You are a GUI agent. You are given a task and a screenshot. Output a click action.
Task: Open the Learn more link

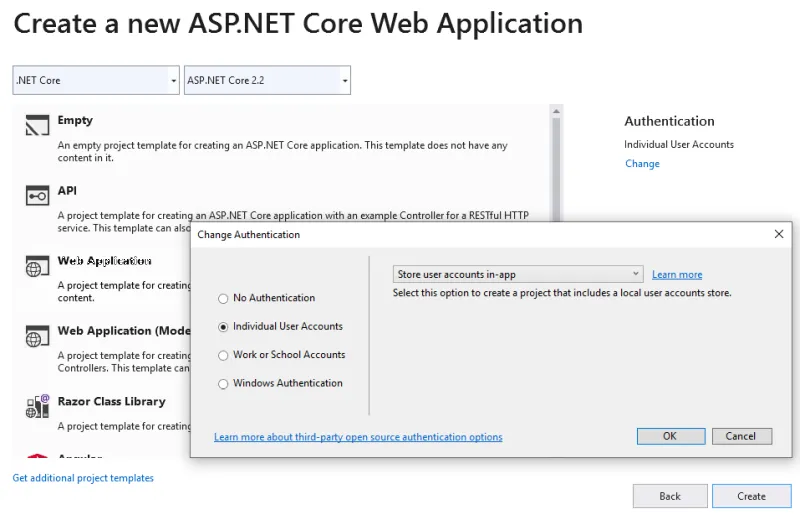point(677,275)
